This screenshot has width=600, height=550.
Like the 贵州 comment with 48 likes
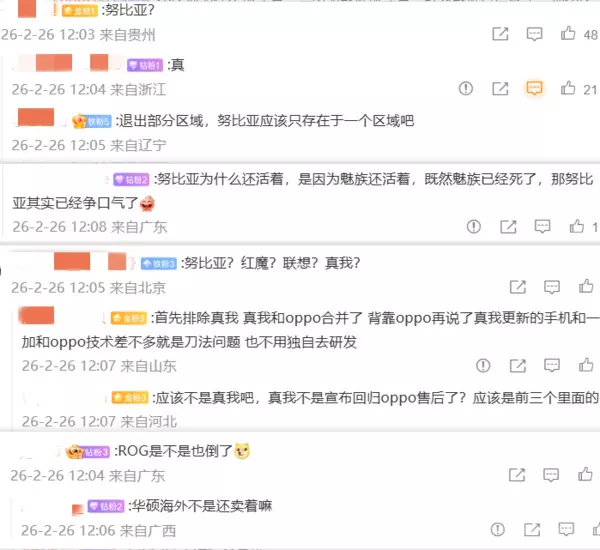[568, 34]
